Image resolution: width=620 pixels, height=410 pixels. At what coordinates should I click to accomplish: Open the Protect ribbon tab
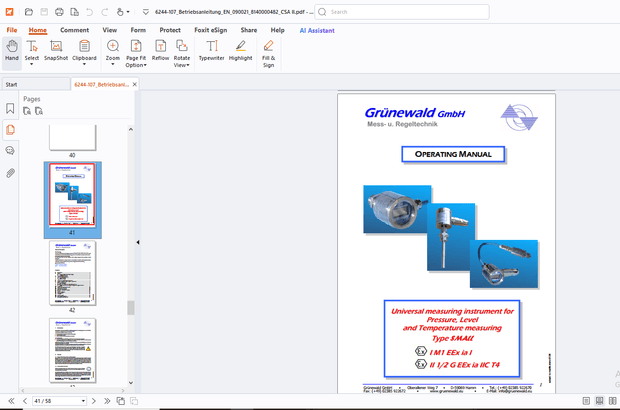click(170, 30)
